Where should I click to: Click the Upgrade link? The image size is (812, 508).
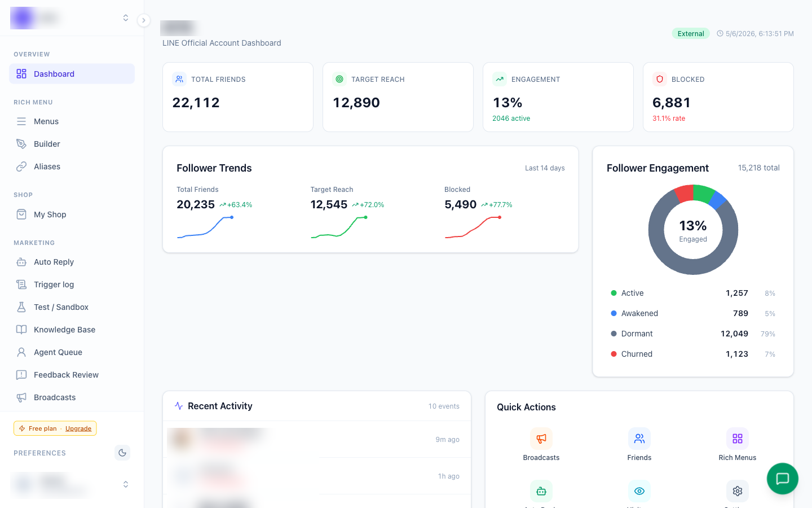coord(78,428)
